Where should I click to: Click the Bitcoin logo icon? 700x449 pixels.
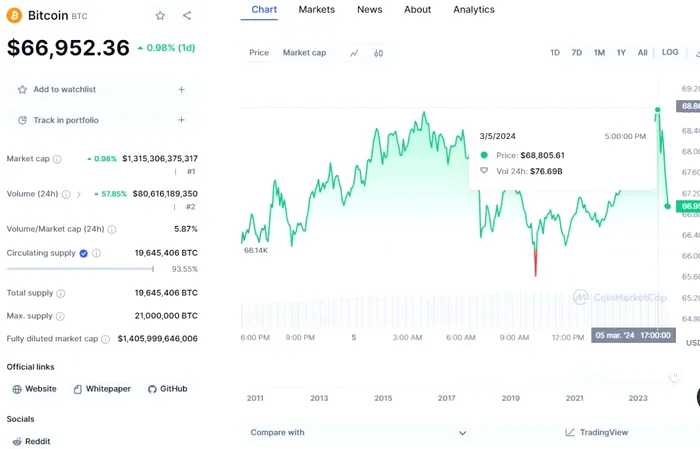14,16
